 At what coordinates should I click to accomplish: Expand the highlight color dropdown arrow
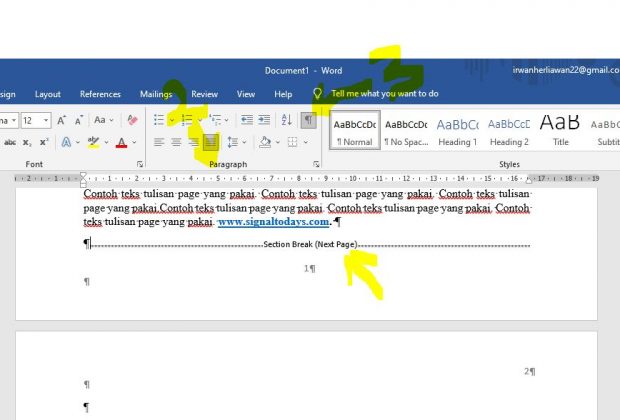click(106, 142)
